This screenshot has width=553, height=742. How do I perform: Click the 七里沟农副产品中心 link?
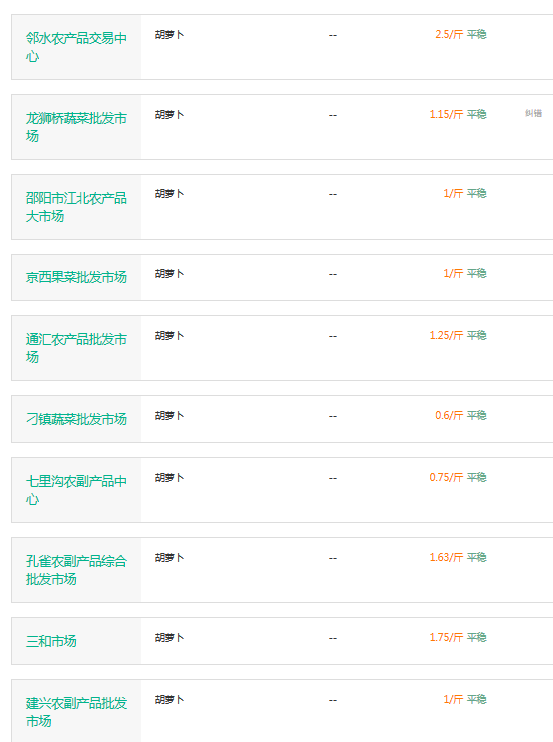(76, 490)
